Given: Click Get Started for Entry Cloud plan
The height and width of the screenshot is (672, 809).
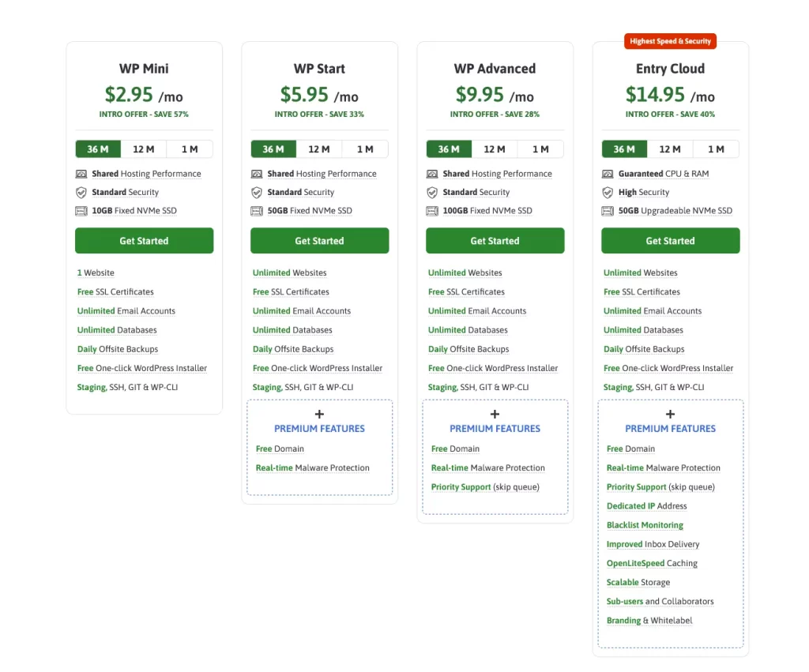Looking at the screenshot, I should tap(670, 241).
